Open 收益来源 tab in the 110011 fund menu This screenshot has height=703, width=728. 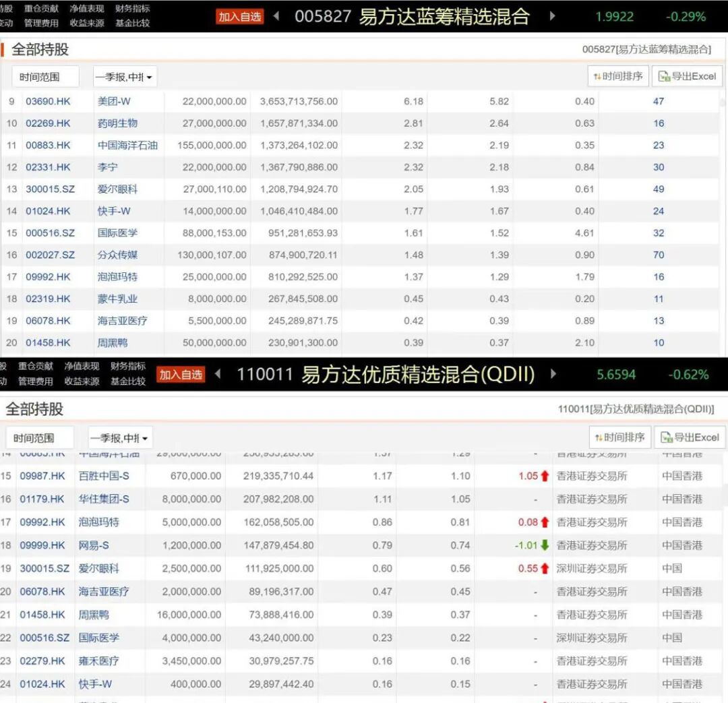click(82, 381)
